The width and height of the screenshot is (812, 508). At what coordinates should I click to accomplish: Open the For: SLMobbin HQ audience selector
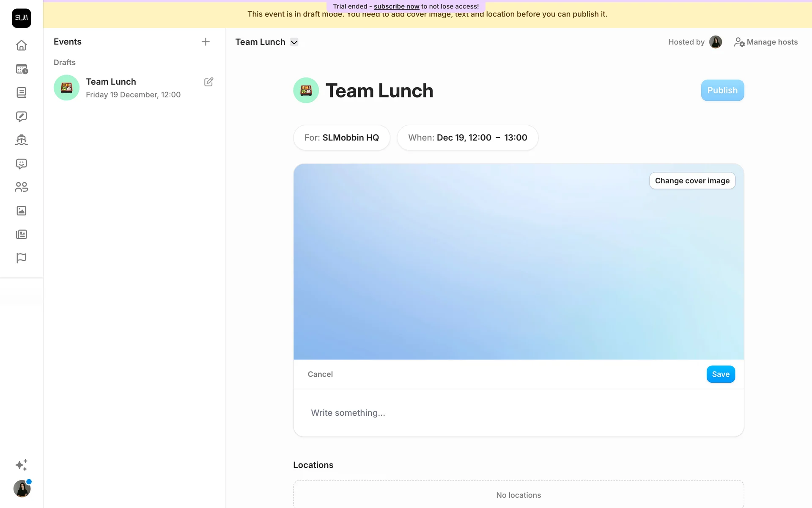click(x=341, y=138)
